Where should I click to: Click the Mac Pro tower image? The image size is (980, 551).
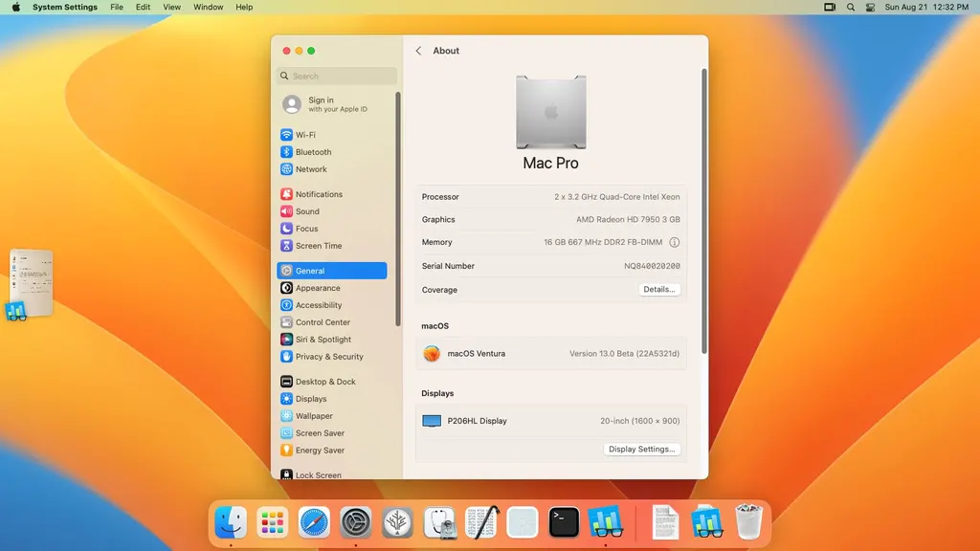[551, 113]
